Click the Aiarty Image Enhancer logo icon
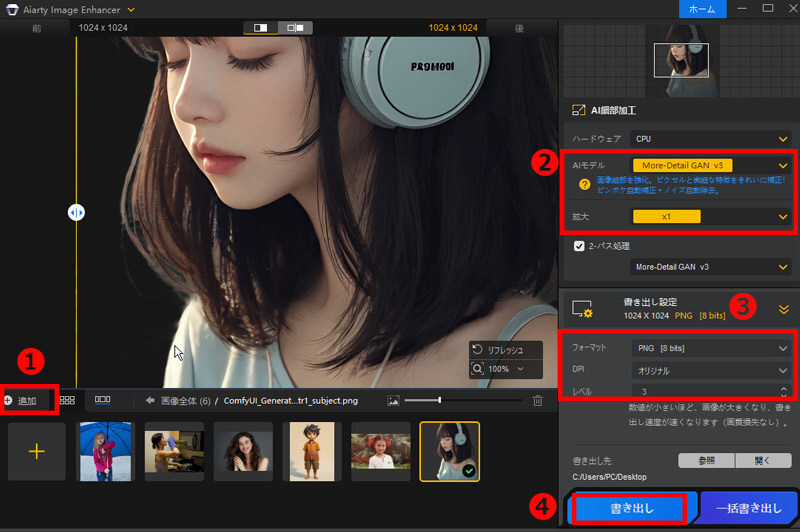Screen dimensions: 800x532 coord(12,9)
